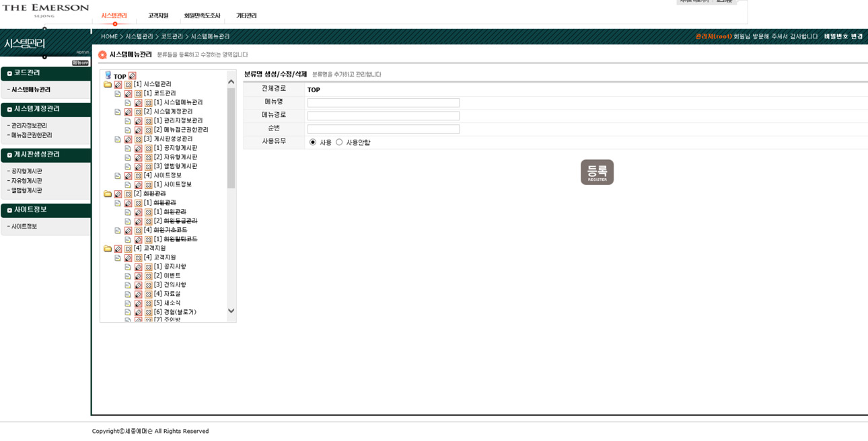Click edit pencil icon for [1] 시스템관리 folder

click(118, 85)
